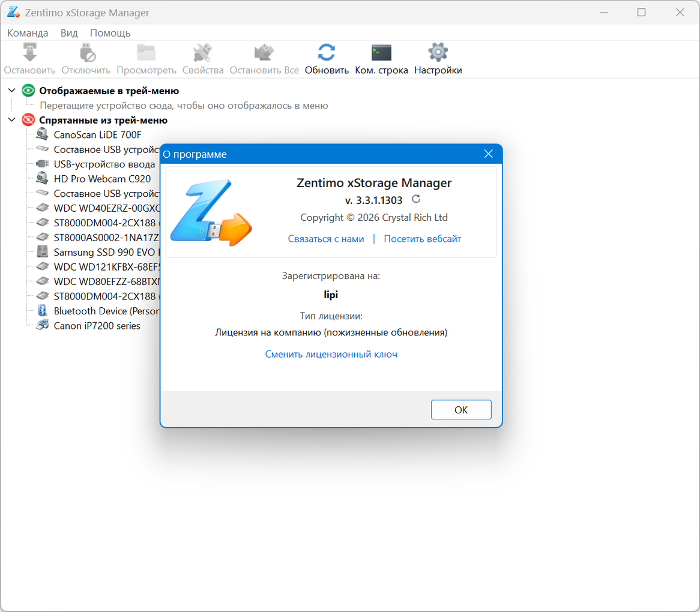Select WDC WD80EFZZ-68BTX drive
This screenshot has width=700, height=612.
tap(106, 282)
